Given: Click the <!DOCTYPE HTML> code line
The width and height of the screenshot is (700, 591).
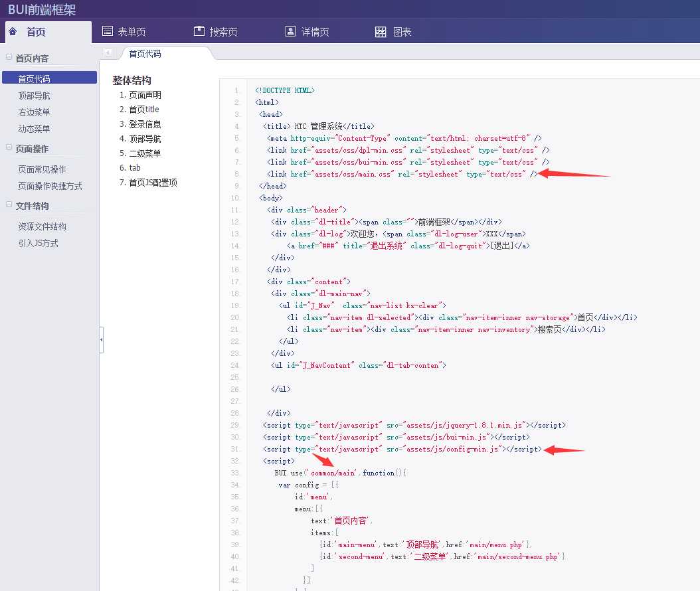Looking at the screenshot, I should pyautogui.click(x=285, y=90).
